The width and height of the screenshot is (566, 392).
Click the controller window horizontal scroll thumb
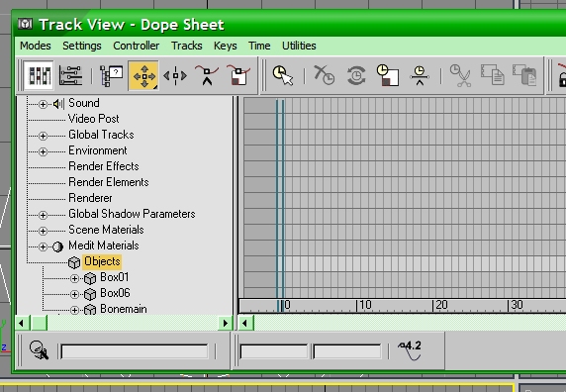[x=39, y=323]
